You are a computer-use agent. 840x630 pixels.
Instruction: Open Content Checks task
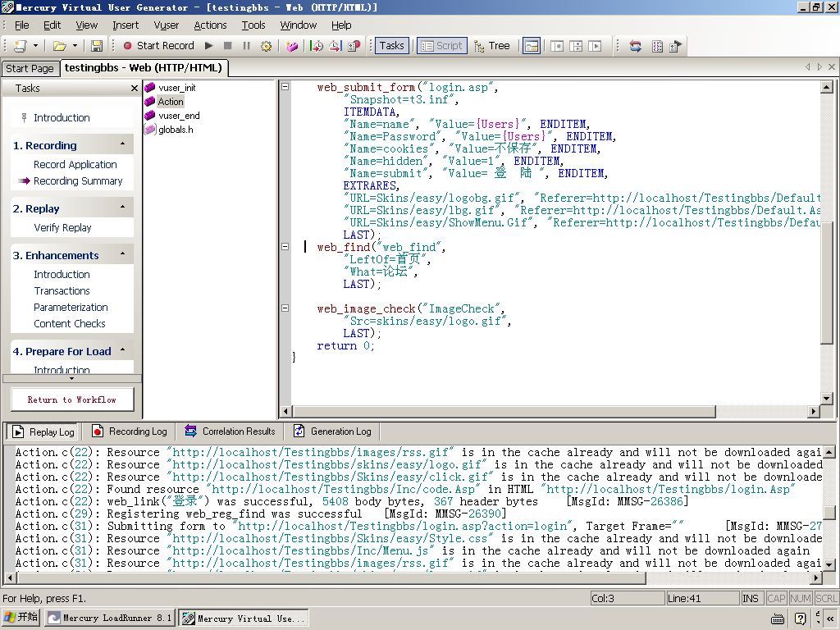[69, 323]
